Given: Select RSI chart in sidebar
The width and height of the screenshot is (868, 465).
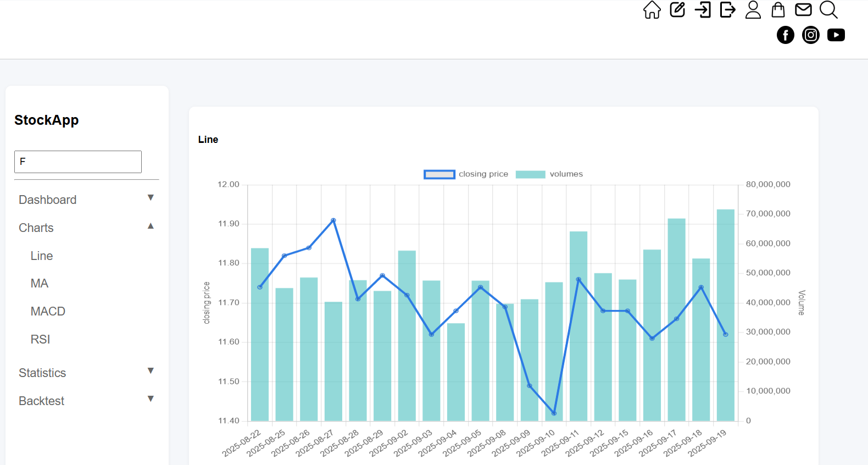Looking at the screenshot, I should click(x=40, y=340).
